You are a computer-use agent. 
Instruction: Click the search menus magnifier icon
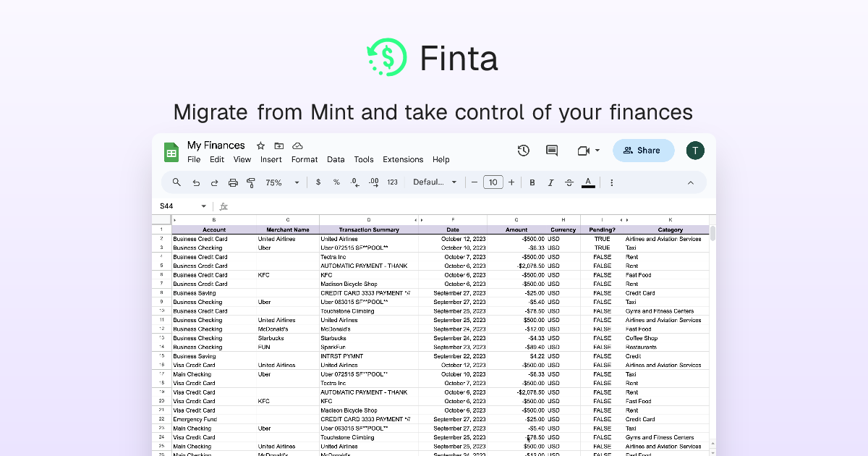(177, 182)
